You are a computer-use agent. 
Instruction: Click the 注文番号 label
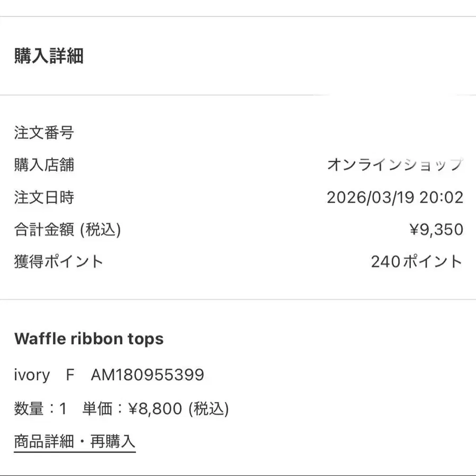44,133
